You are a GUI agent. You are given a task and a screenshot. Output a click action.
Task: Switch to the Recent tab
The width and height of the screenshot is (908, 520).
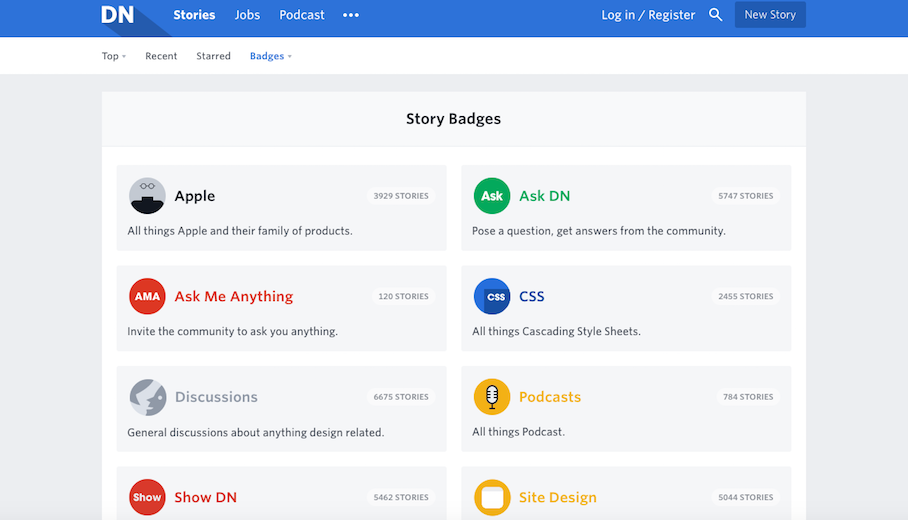click(x=161, y=56)
